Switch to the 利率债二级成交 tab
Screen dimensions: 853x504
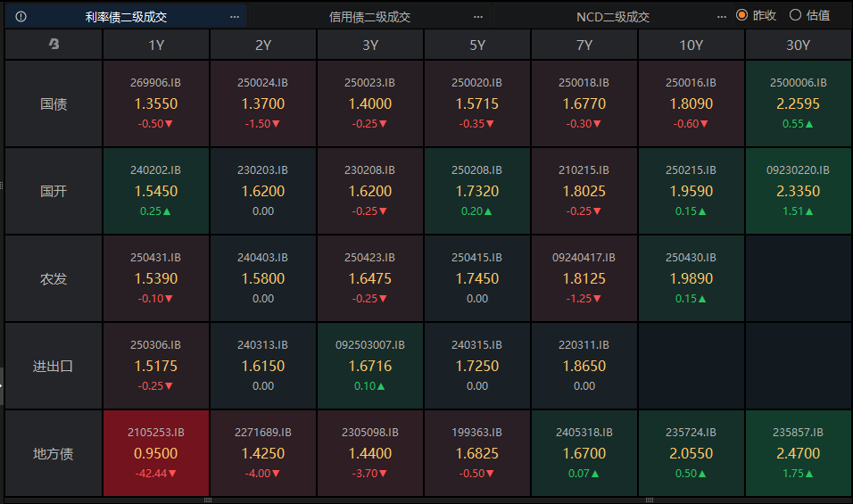click(126, 16)
